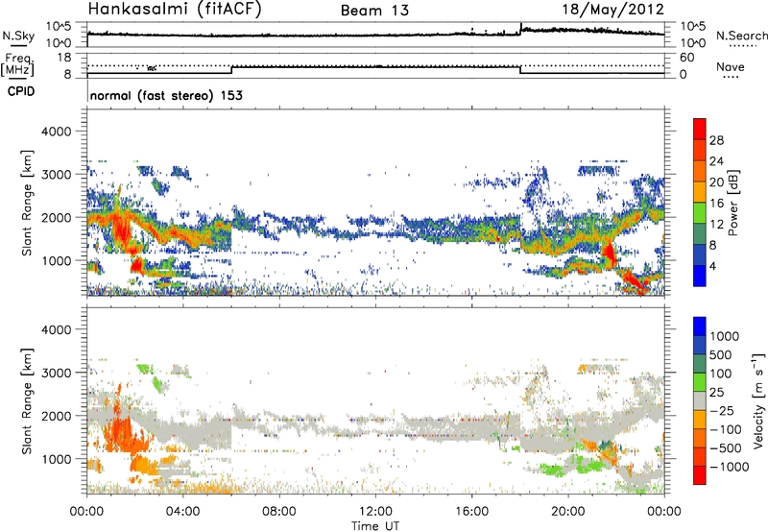This screenshot has height=532, width=768.
Task: Click the "500" velocity colorbar value
Action: (721, 354)
